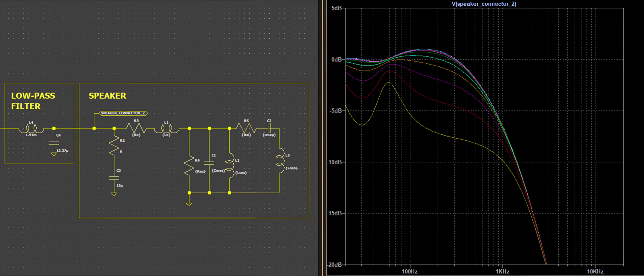Viewport: 644px width, 276px height.
Task: Click the 100Hz horizontal axis label
Action: point(410,272)
